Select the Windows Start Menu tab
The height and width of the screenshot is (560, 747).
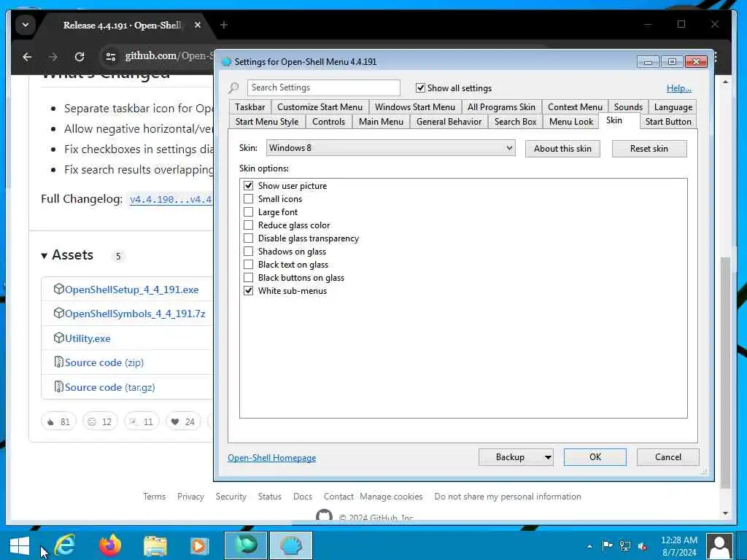coord(414,106)
